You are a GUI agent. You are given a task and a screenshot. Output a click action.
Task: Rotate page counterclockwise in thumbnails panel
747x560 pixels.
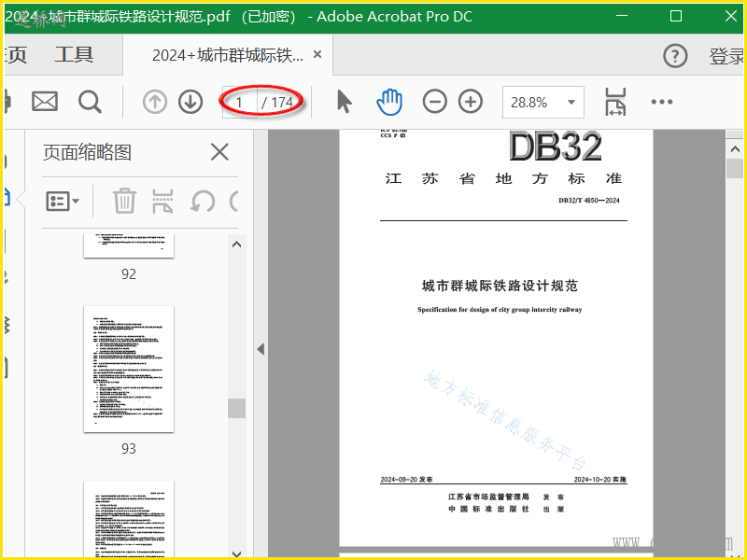click(x=203, y=201)
